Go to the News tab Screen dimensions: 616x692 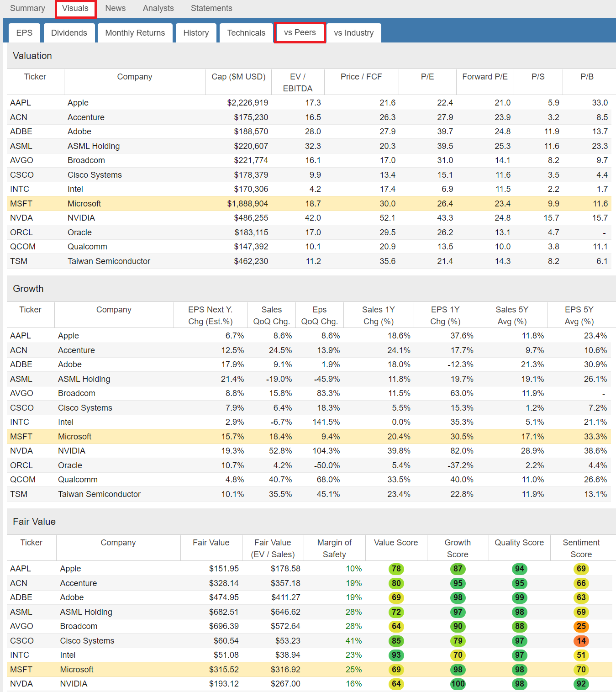point(115,8)
